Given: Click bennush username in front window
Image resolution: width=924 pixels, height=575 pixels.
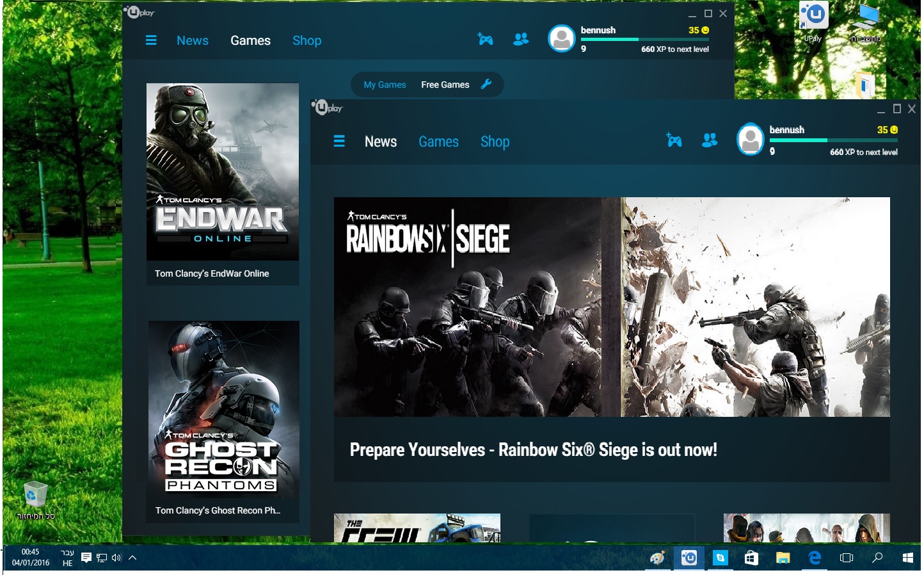Looking at the screenshot, I should pos(787,130).
